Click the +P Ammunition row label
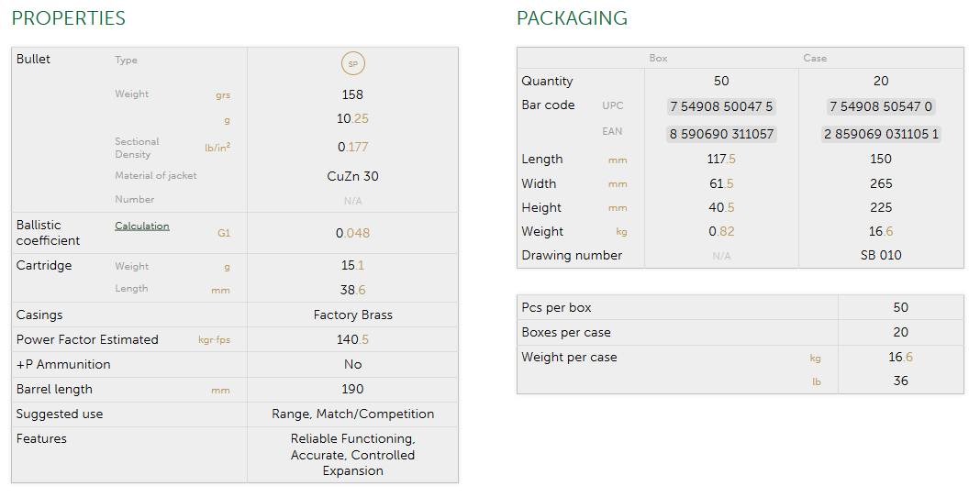Viewport: 980px width, 497px height. [x=63, y=364]
